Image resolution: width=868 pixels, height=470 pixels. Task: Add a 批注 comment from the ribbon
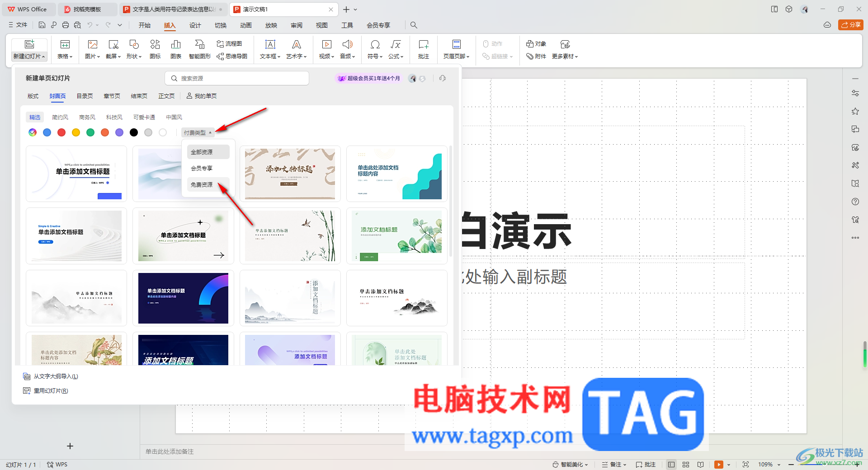[x=424, y=49]
